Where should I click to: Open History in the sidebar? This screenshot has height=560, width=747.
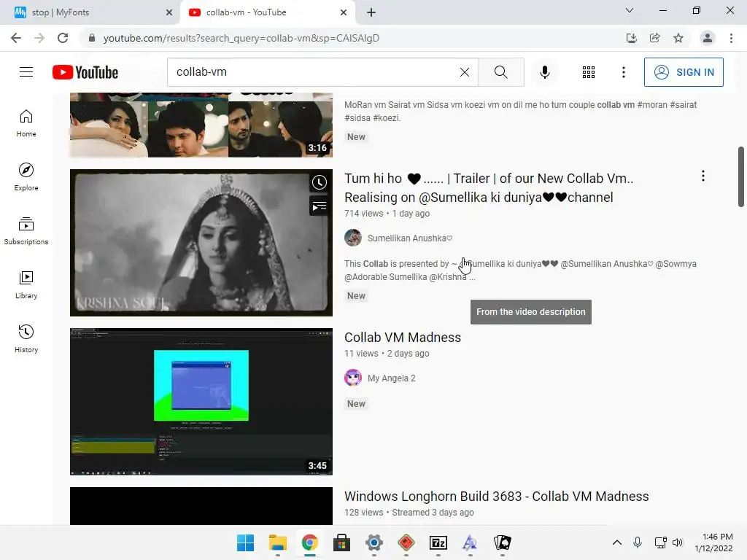point(26,338)
